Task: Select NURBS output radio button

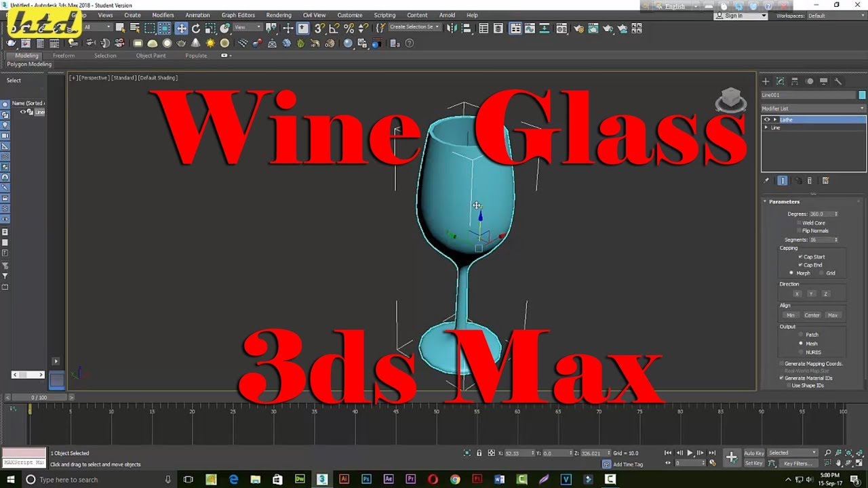Action: coord(801,352)
